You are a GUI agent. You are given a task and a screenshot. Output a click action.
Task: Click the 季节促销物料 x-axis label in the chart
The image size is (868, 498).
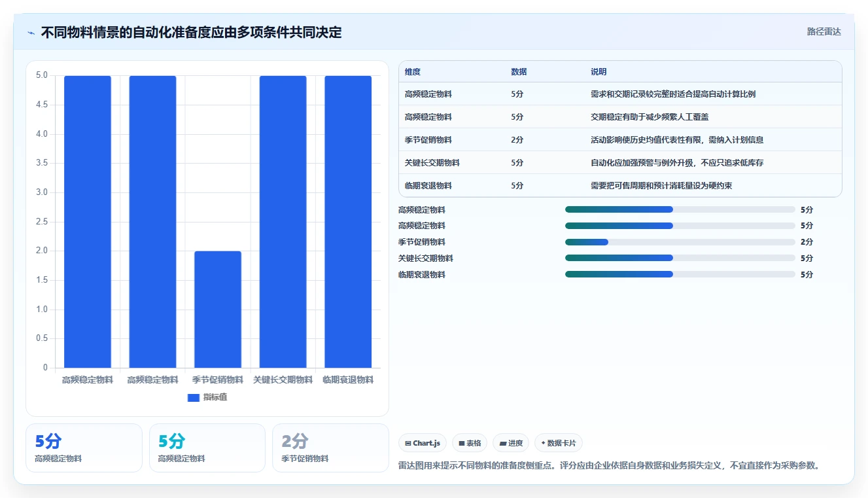[x=218, y=380]
